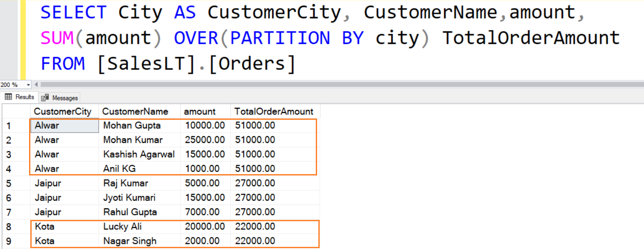644x249 pixels.
Task: Switch to the Messages tab
Action: point(59,98)
